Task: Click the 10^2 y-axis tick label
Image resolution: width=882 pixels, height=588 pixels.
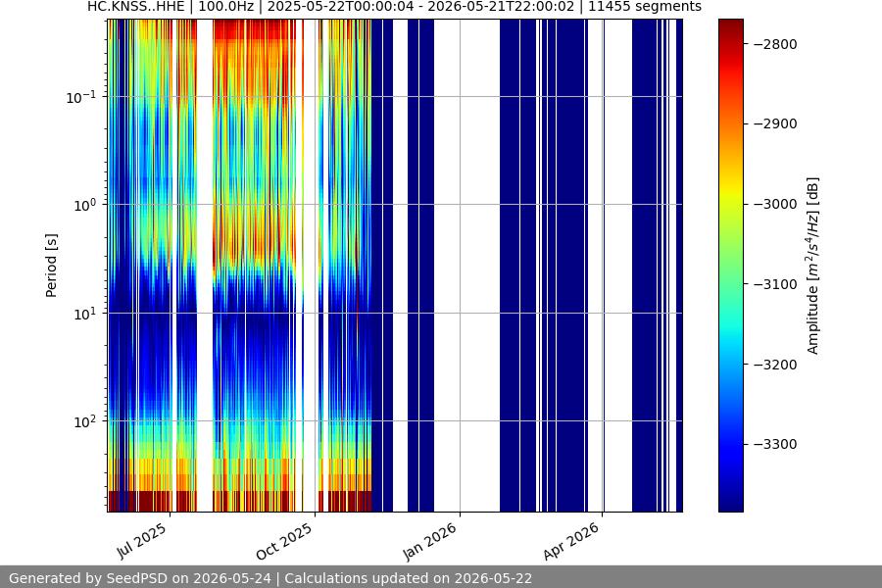Action: pos(85,421)
